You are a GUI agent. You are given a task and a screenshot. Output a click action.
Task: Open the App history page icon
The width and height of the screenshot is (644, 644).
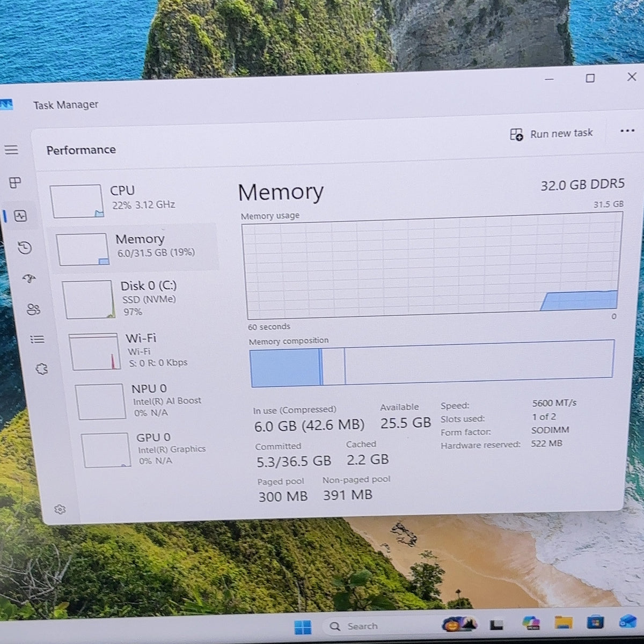tap(25, 248)
